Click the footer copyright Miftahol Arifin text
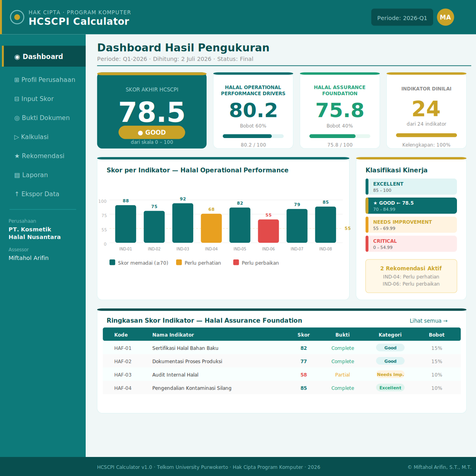The image size is (476, 476). click(440, 467)
